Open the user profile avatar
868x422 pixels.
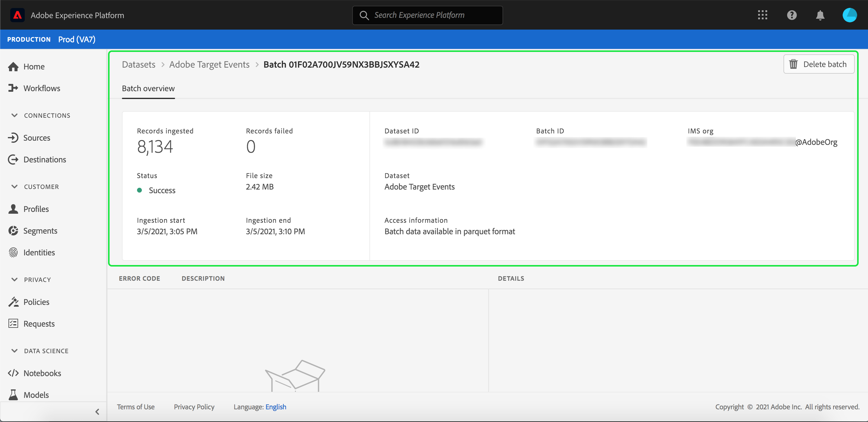(x=849, y=15)
